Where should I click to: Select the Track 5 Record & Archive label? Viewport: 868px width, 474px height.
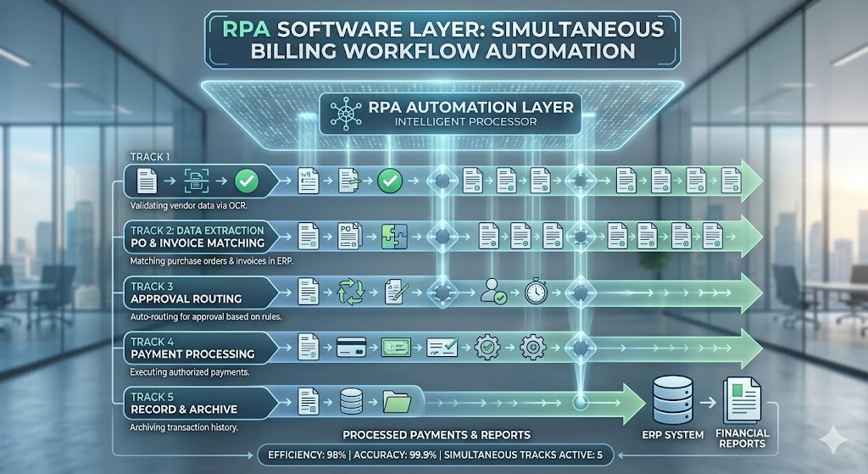(201, 403)
